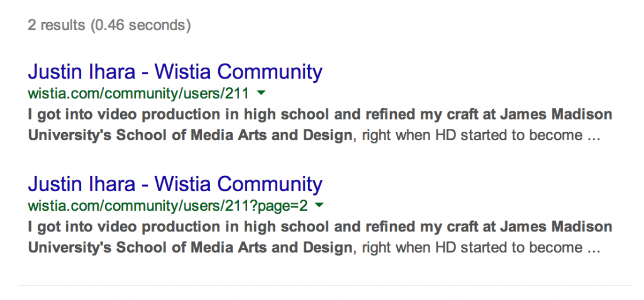The width and height of the screenshot is (644, 300).
Task: Open the second Justin Ihara result title
Action: click(x=175, y=184)
